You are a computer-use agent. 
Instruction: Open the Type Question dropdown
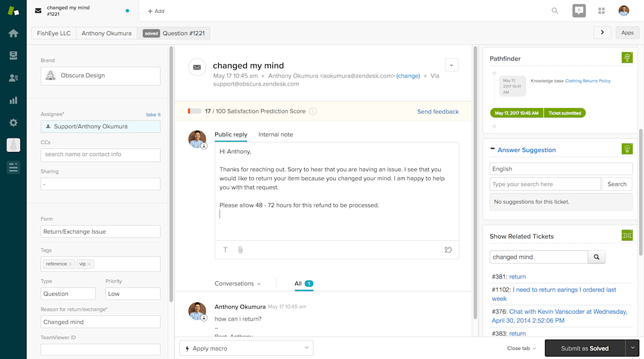pyautogui.click(x=68, y=293)
